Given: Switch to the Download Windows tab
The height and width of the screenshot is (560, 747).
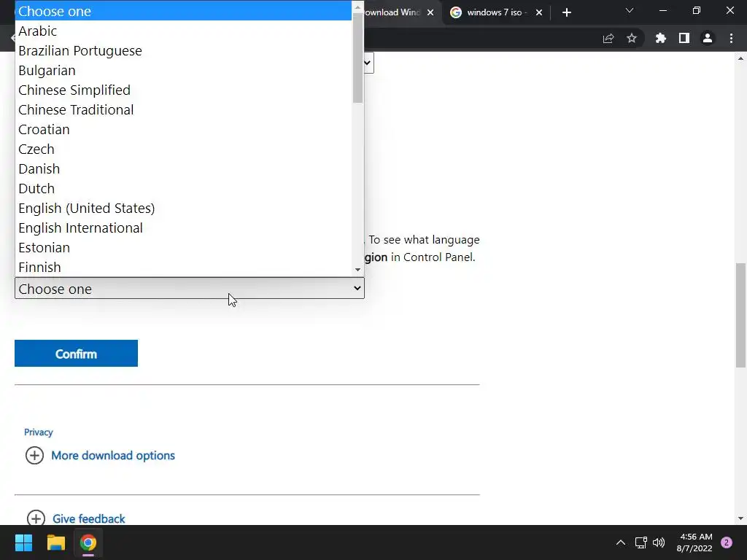Looking at the screenshot, I should [x=393, y=12].
